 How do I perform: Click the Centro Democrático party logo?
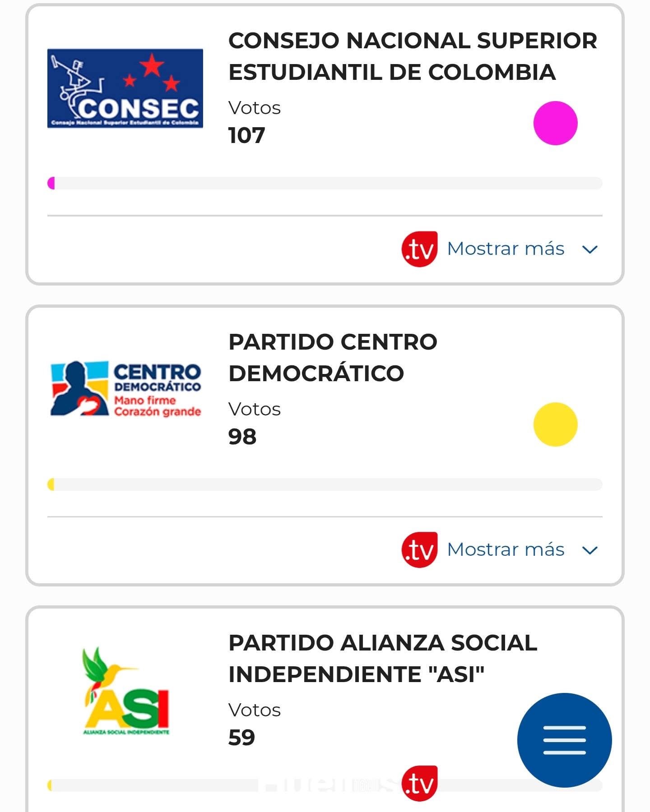[x=125, y=388]
